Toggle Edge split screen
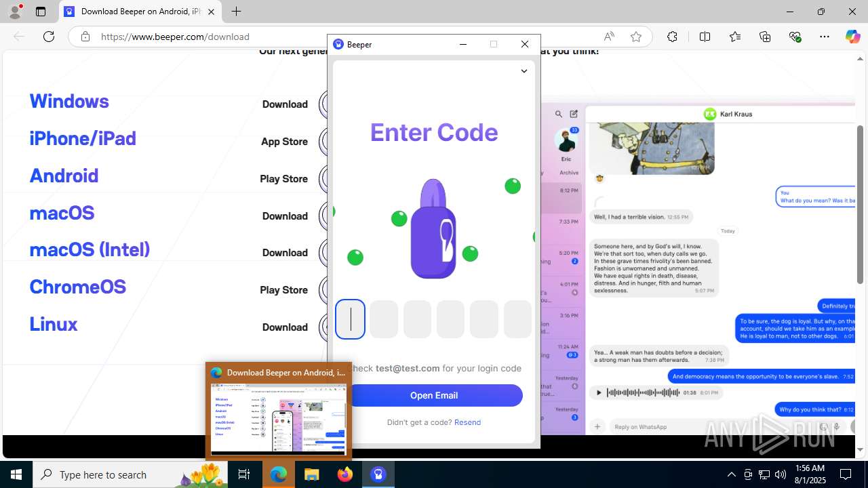The width and height of the screenshot is (868, 488). (705, 37)
